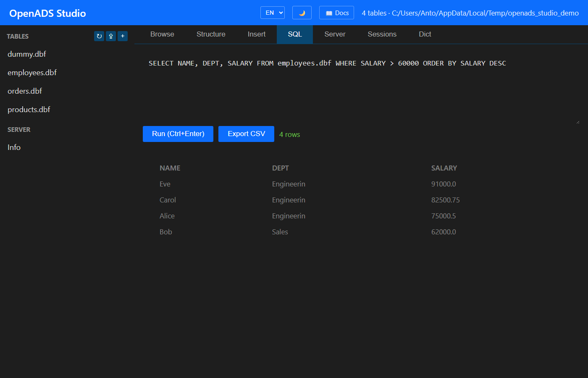Select the Carol name cell

coord(168,200)
